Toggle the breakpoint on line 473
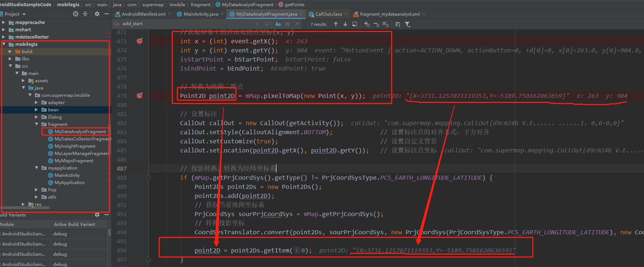644x267 pixels. click(140, 41)
